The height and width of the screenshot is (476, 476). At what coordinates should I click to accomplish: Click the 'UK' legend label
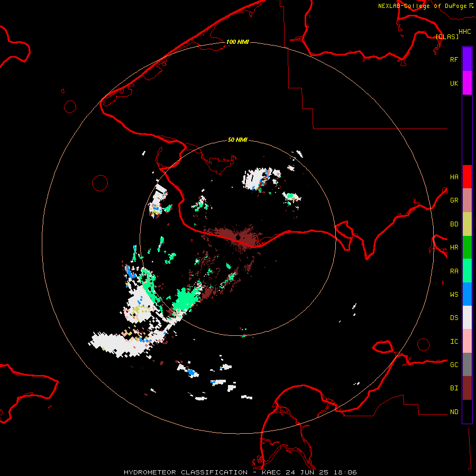pyautogui.click(x=454, y=83)
